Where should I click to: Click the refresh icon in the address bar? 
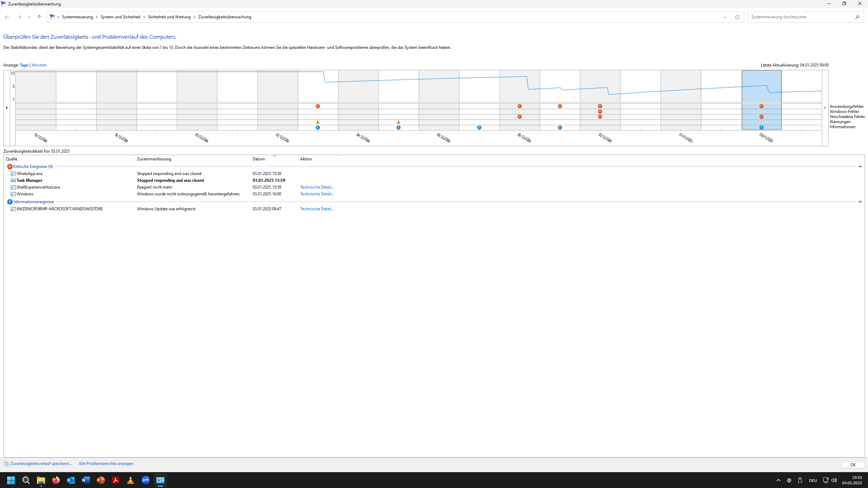pyautogui.click(x=737, y=17)
